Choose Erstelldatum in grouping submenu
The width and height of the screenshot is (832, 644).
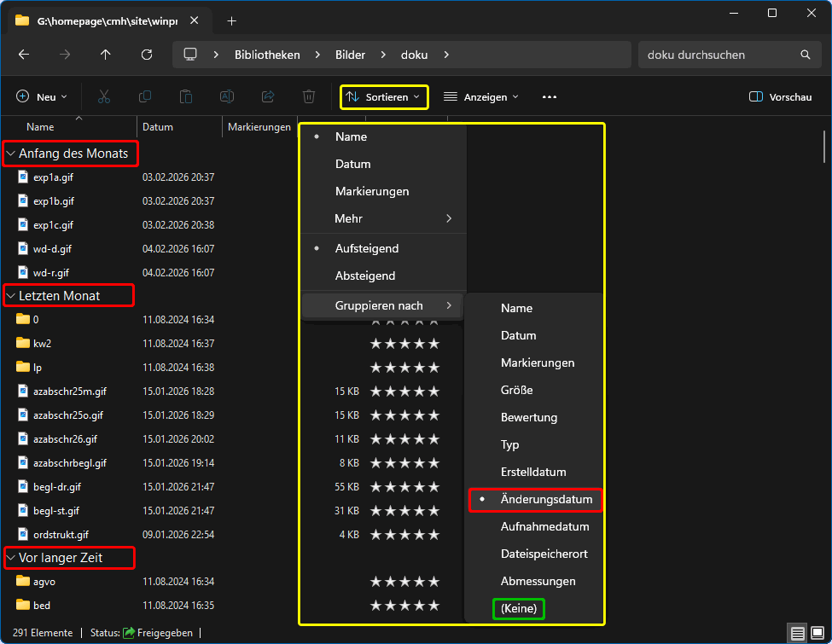click(532, 472)
